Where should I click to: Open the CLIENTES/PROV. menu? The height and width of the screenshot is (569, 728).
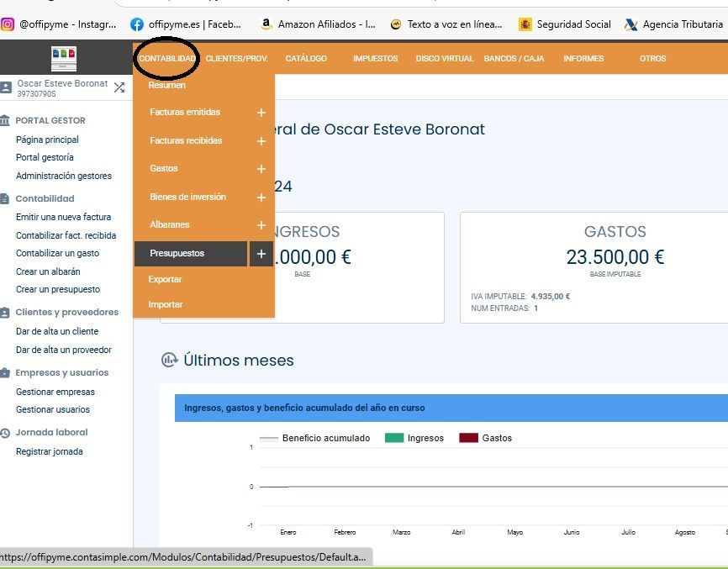(237, 59)
